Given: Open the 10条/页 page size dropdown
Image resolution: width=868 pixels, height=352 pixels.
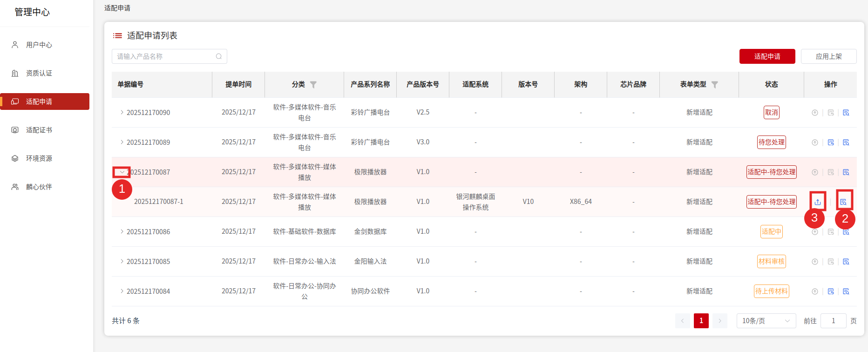Looking at the screenshot, I should click(766, 321).
